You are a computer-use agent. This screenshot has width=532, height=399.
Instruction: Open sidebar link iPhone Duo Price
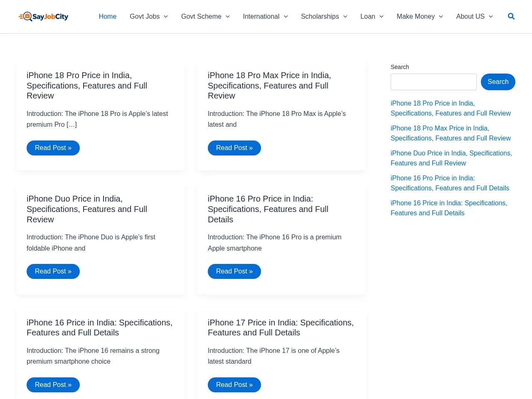(x=451, y=158)
